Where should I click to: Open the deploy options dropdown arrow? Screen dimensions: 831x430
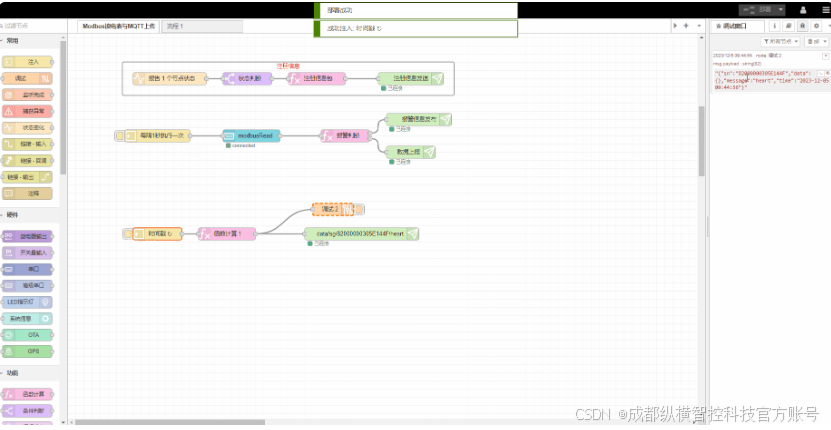tap(780, 10)
